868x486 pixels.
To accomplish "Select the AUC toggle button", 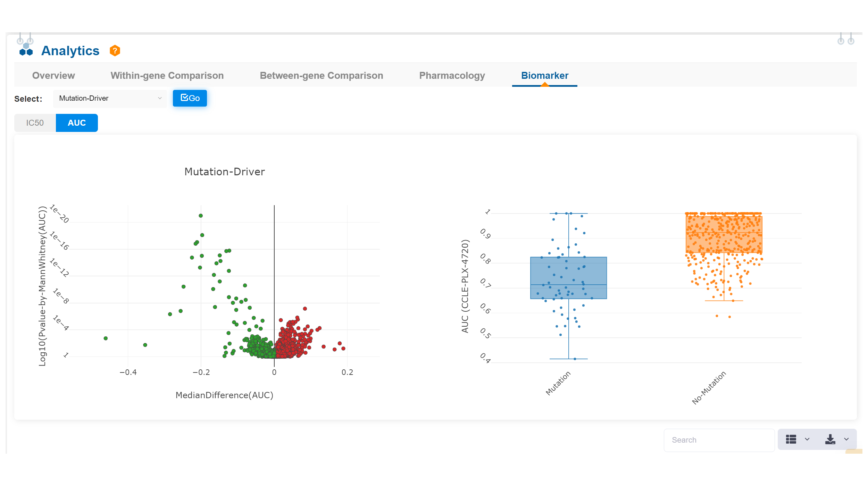I will pyautogui.click(x=77, y=123).
